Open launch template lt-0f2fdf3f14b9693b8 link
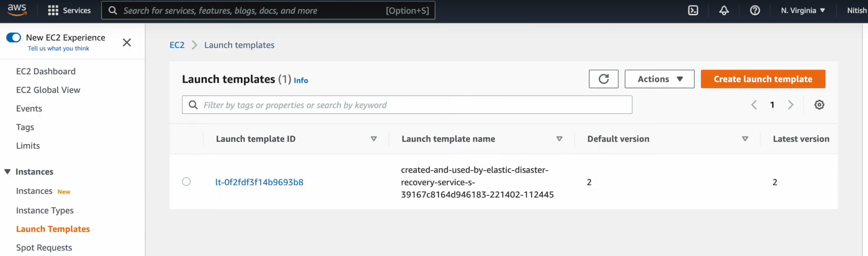This screenshot has width=868, height=256. 259,182
